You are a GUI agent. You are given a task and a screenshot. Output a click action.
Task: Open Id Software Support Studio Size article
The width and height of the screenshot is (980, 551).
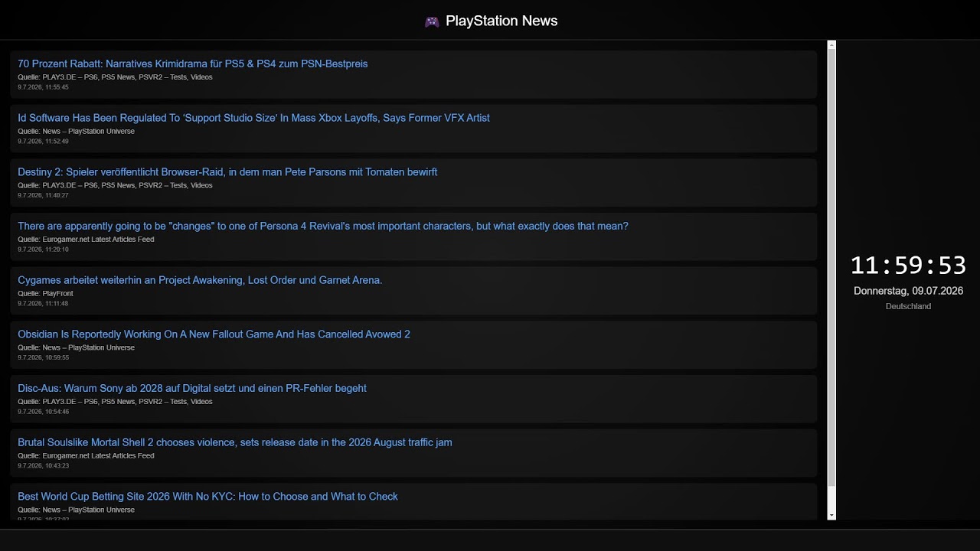point(253,118)
